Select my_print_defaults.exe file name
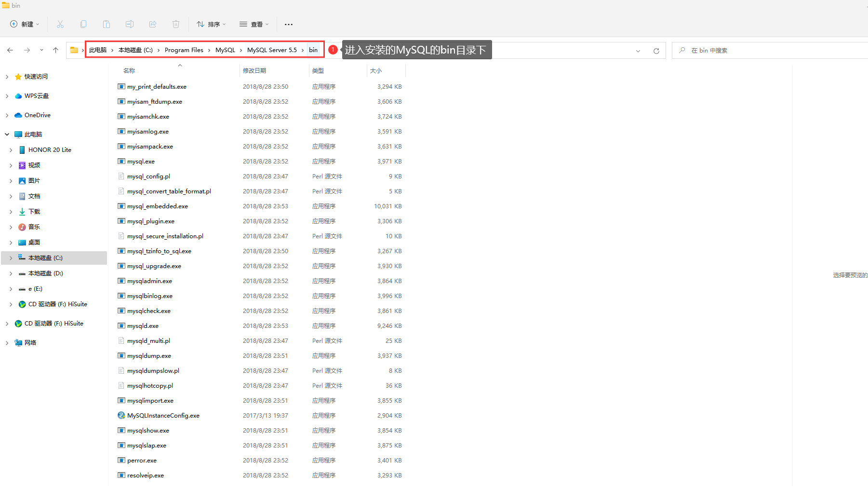This screenshot has height=489, width=868. 157,86
